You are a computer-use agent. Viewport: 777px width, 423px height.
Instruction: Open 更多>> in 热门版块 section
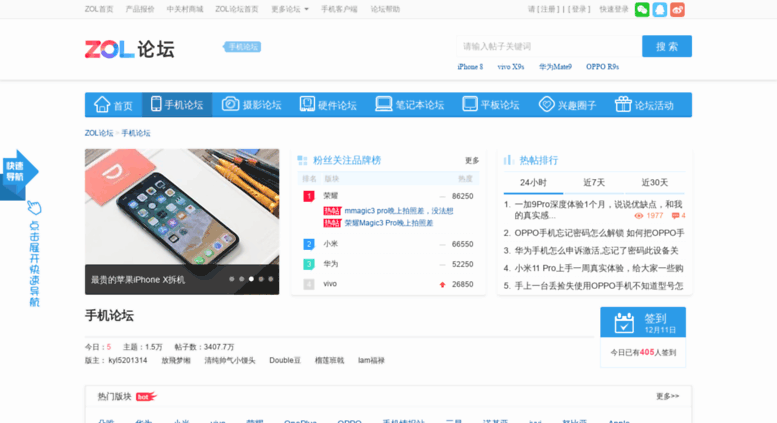(667, 396)
